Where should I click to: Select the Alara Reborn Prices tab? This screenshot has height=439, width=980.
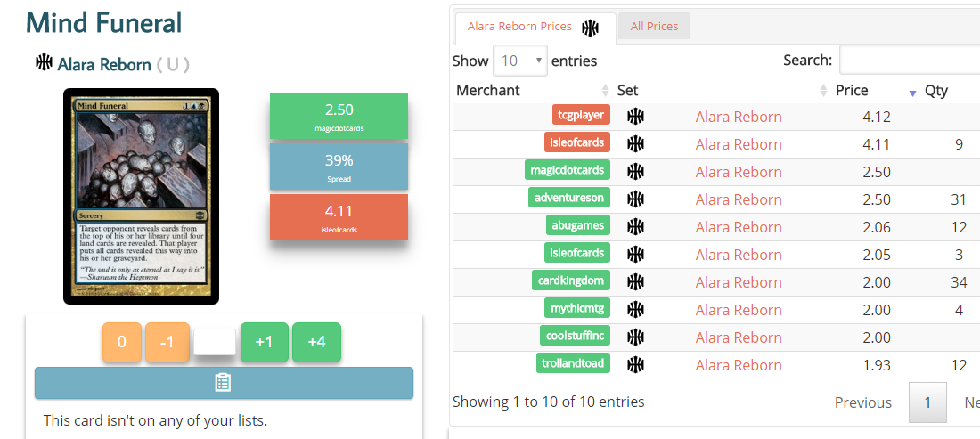tap(520, 27)
